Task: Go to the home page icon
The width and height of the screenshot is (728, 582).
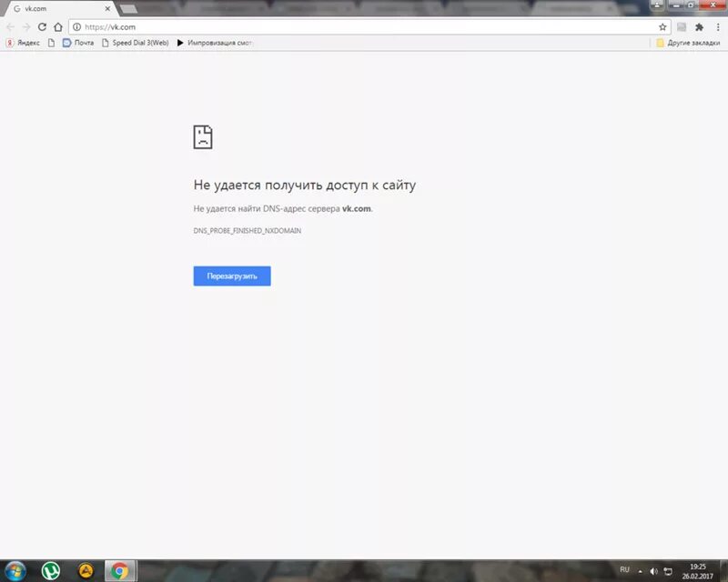Action: click(x=58, y=27)
